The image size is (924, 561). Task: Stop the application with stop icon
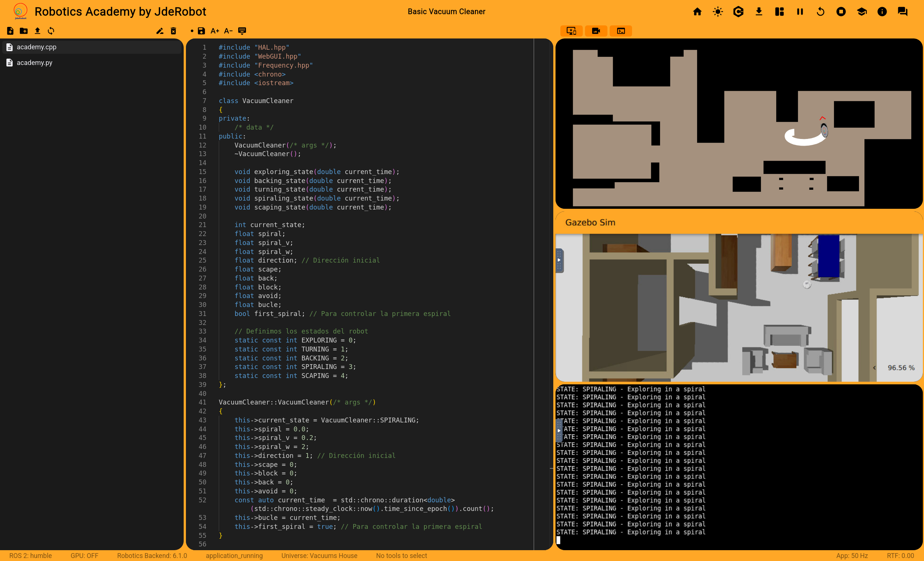click(841, 12)
